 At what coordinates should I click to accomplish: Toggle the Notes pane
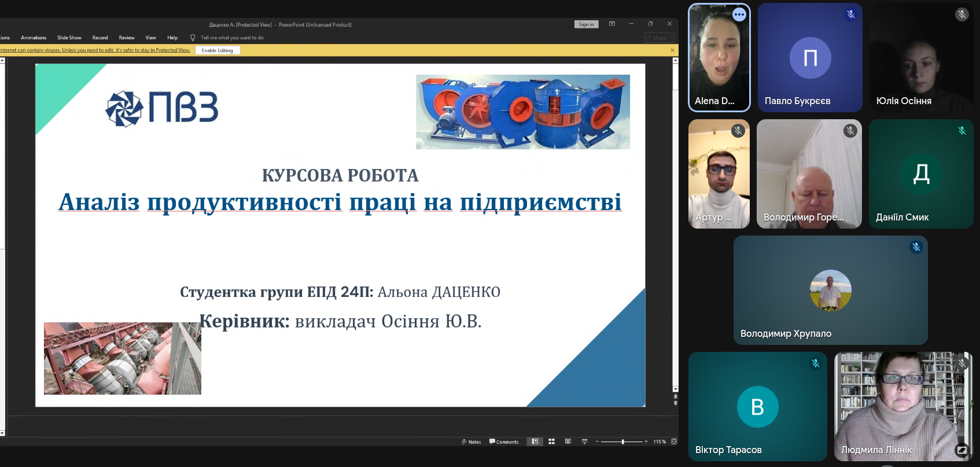point(471,442)
